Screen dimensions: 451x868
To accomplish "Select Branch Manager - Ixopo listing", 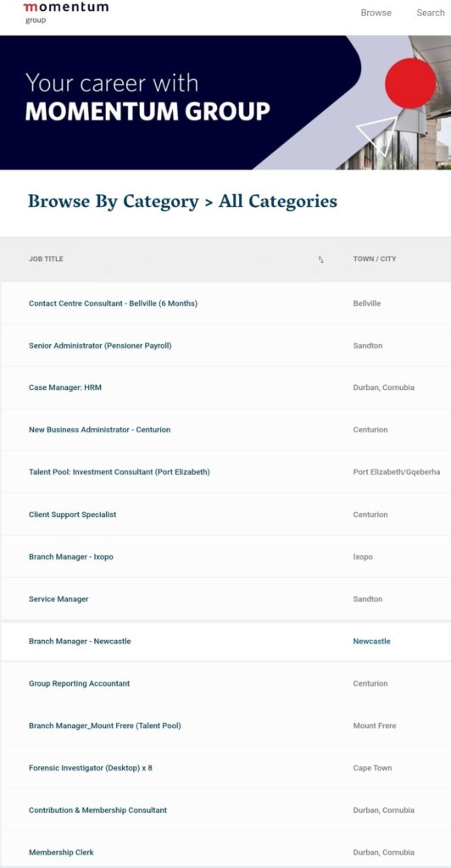I will pos(71,557).
